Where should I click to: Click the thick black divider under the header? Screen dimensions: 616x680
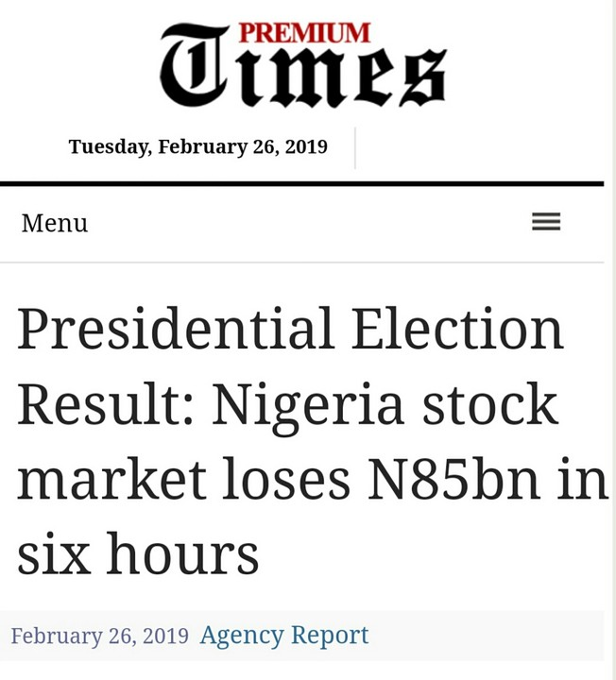(x=302, y=183)
